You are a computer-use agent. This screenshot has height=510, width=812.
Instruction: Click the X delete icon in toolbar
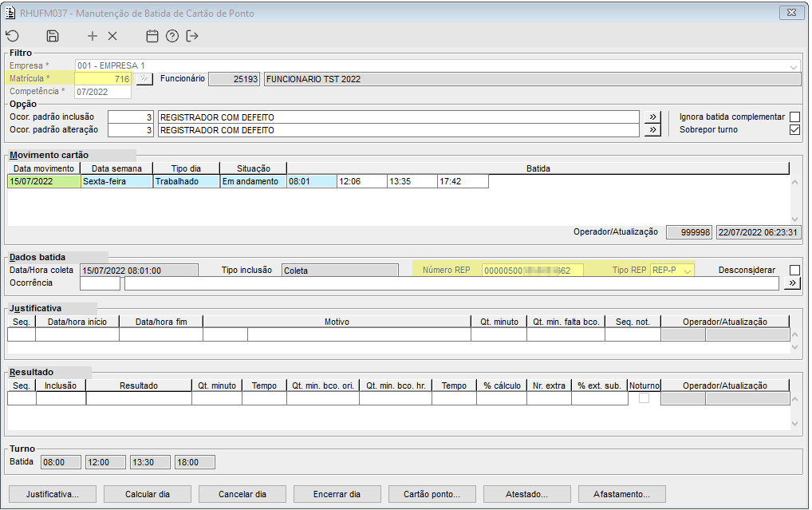pyautogui.click(x=112, y=36)
